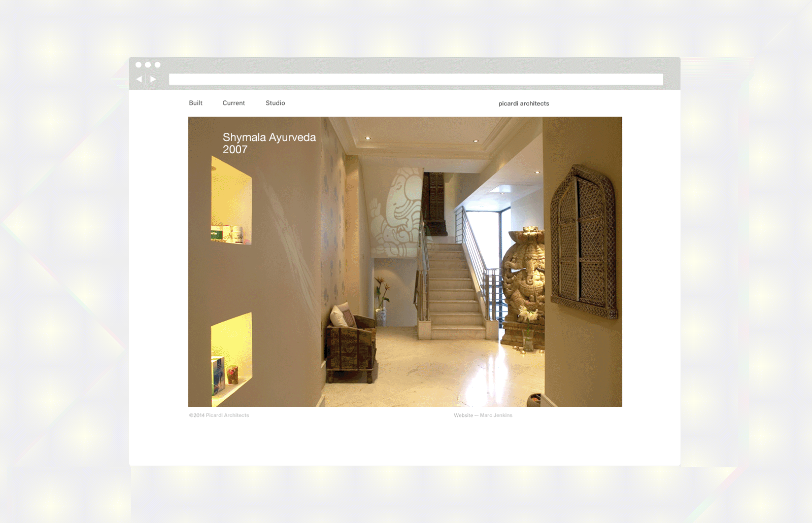Viewport: 812px width, 523px height.
Task: Click the first window control dot
Action: [139, 65]
